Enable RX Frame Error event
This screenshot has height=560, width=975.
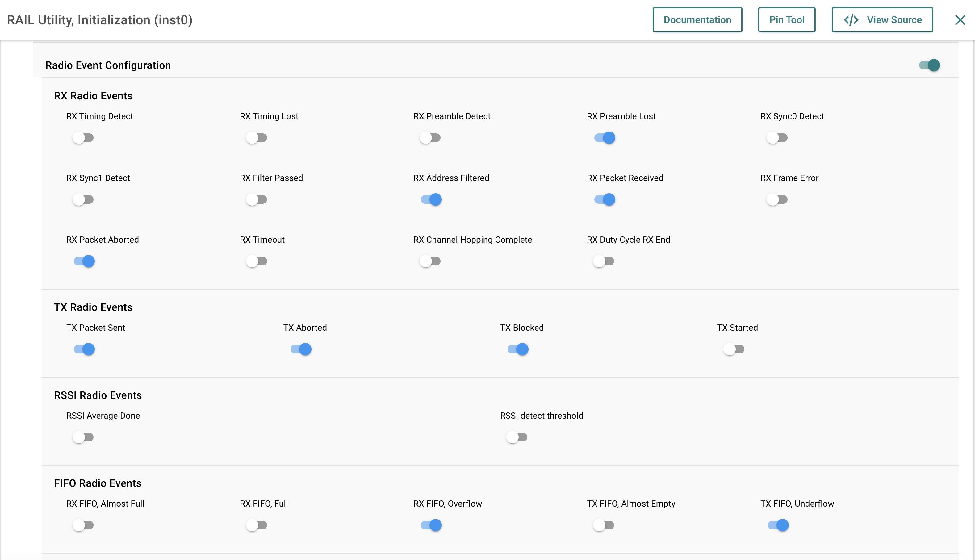coord(777,200)
